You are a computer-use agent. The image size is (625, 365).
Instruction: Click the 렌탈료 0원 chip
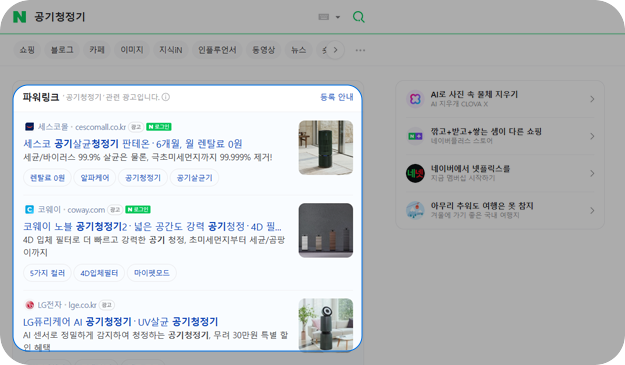[47, 178]
